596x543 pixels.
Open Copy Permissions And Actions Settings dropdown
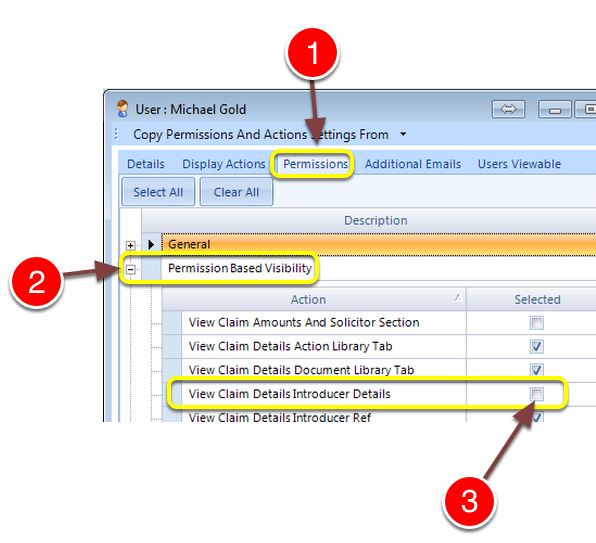[403, 134]
